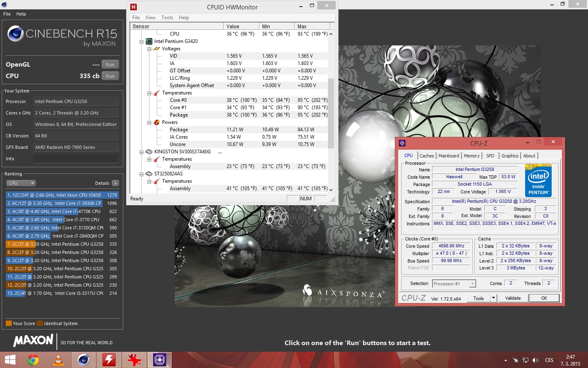
Task: Click the Info input field in Cinebench
Action: 76,159
